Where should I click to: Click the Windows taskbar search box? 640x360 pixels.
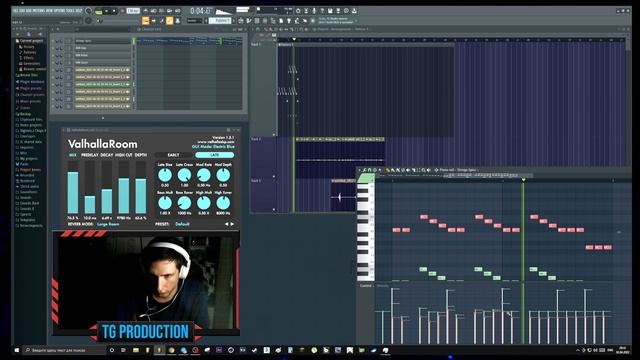click(x=63, y=350)
